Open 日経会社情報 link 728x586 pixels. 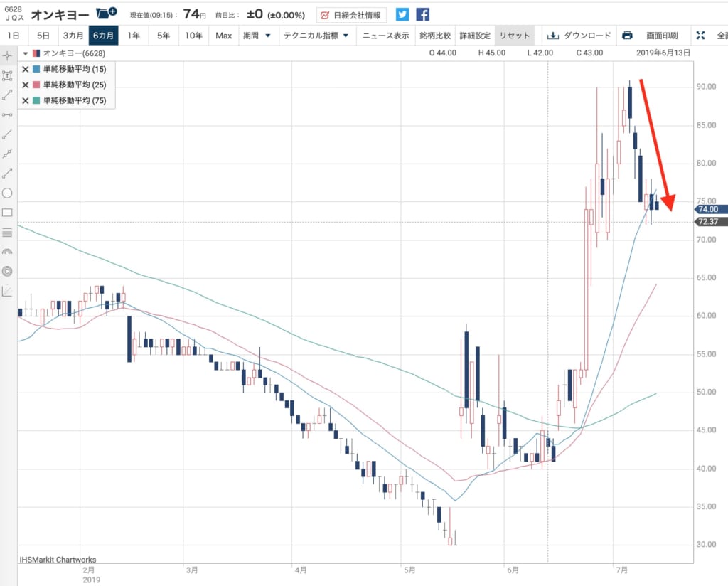click(x=351, y=15)
